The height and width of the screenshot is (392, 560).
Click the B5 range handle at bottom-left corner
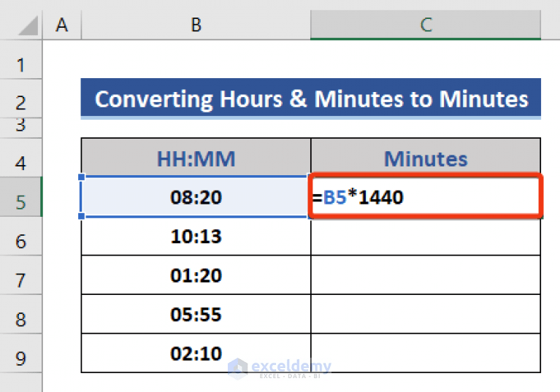[x=82, y=216]
